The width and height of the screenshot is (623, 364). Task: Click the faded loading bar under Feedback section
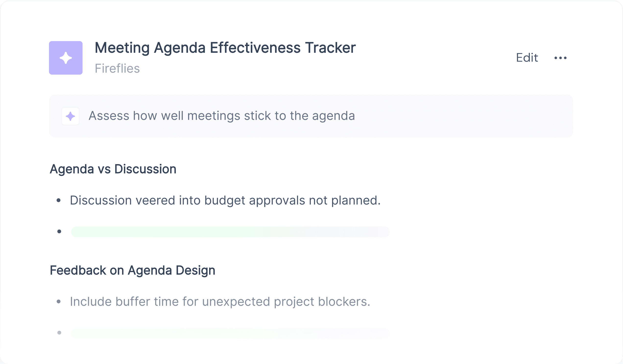click(x=230, y=333)
